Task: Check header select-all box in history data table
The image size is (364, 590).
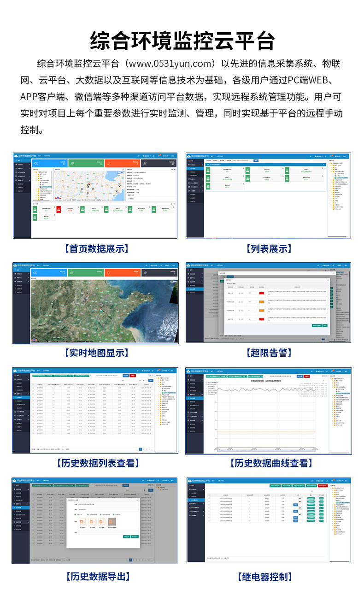Action: (x=33, y=384)
